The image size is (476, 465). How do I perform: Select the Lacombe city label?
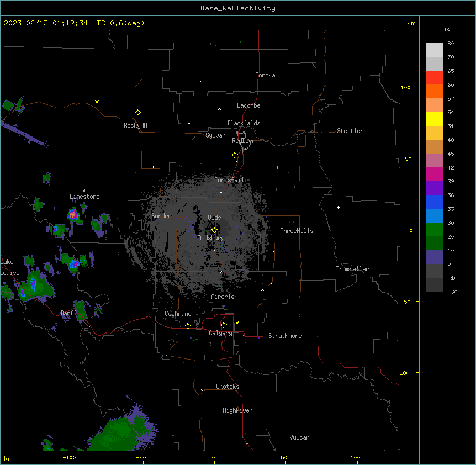point(248,105)
